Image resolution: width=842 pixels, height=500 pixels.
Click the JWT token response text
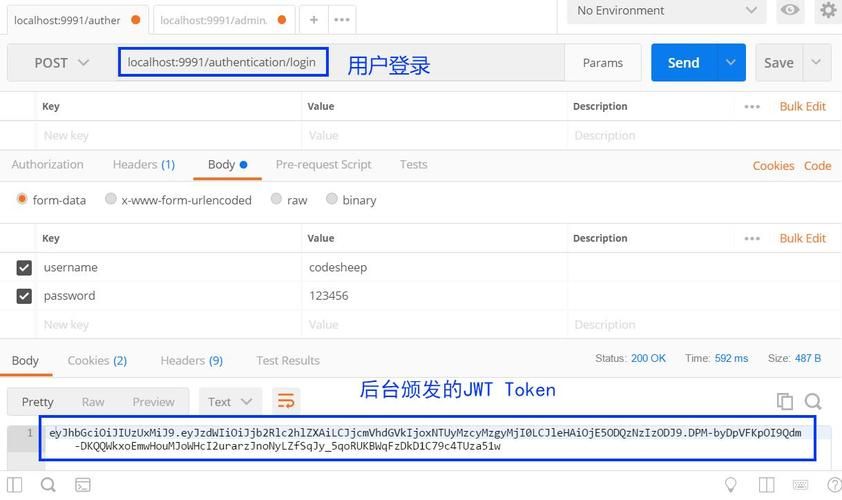425,439
